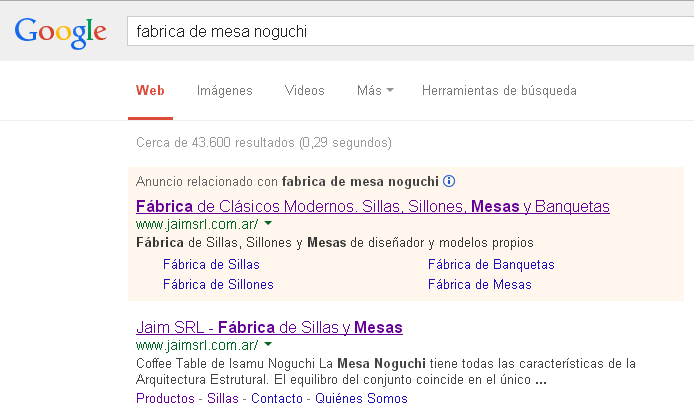694x413 pixels.
Task: Open the Fábrica de Sillas sitelink
Action: pos(211,264)
